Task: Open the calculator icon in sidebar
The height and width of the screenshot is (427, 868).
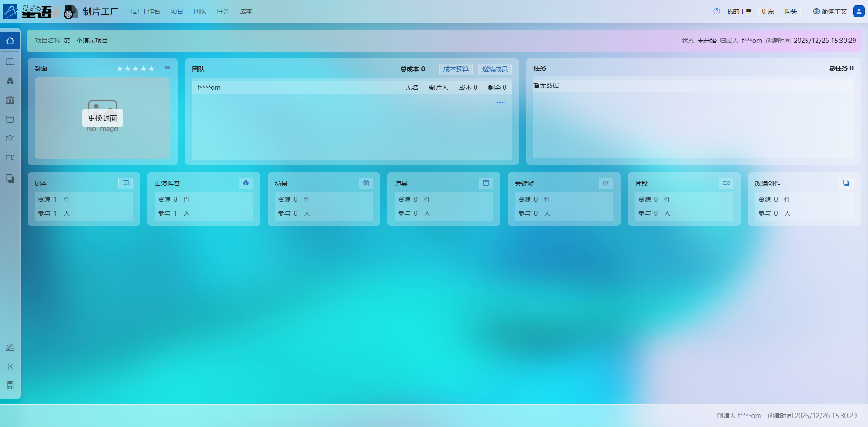Action: 10,385
